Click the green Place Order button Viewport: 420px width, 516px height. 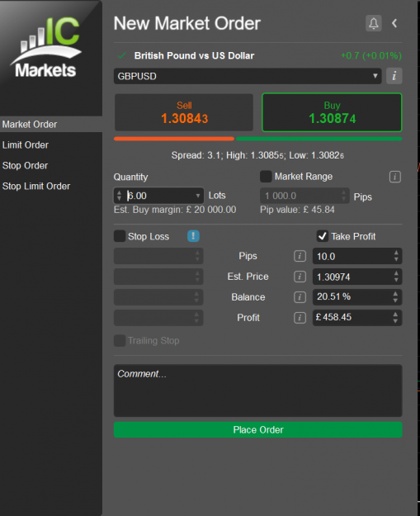tap(257, 430)
